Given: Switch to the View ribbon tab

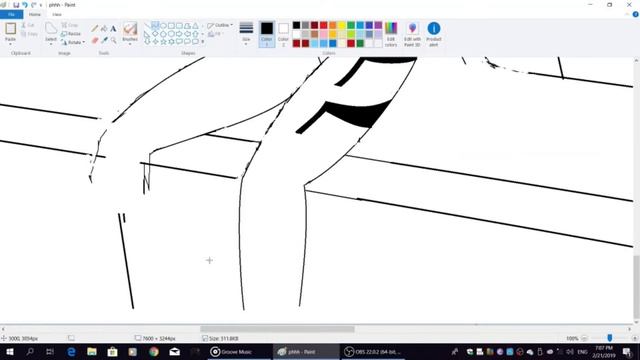Looking at the screenshot, I should (x=57, y=14).
